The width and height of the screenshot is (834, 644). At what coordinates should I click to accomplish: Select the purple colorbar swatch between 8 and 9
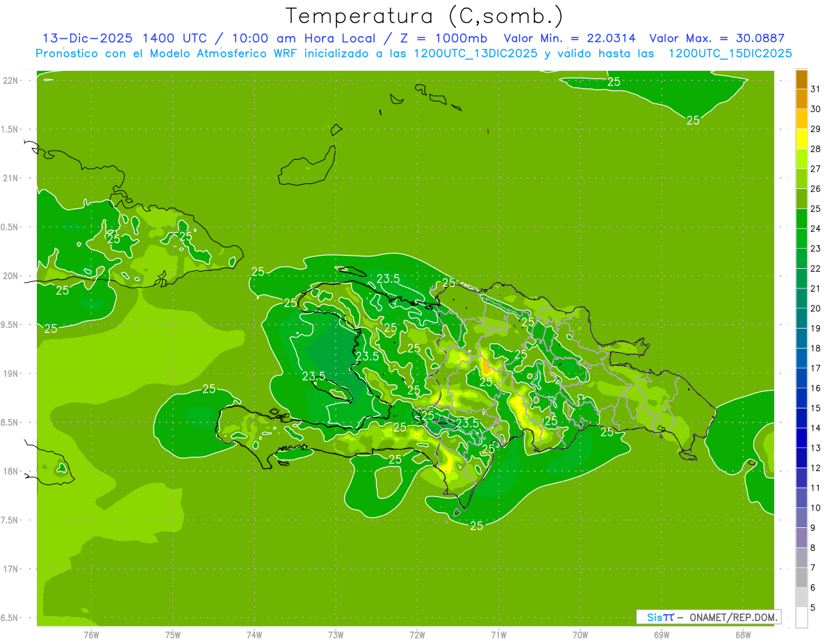coord(801,538)
